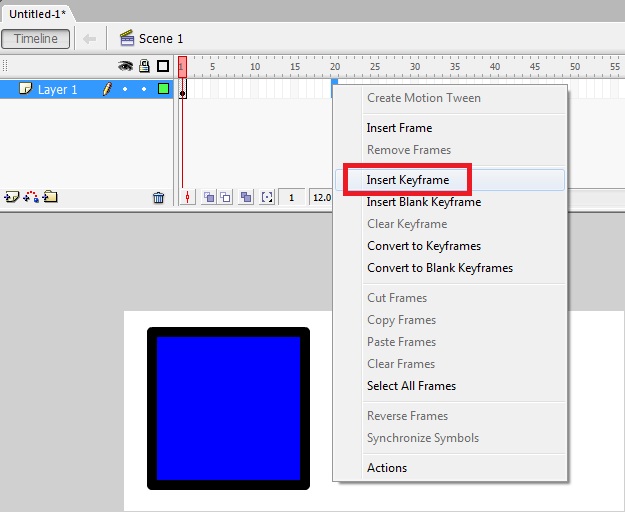
Task: Toggle the Layer 1 lock dot
Action: (144, 89)
